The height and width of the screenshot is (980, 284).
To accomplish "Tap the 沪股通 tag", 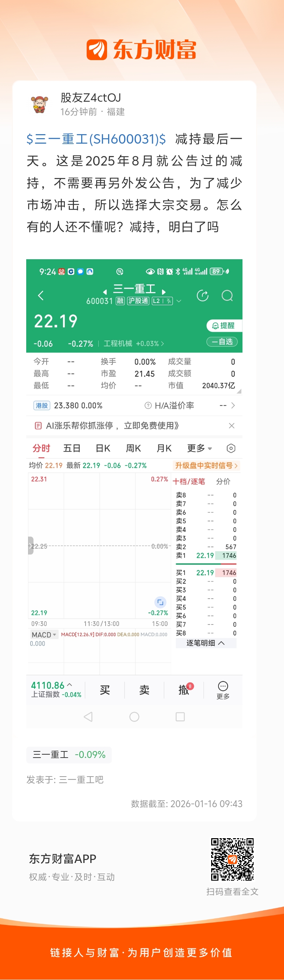I will [x=138, y=301].
